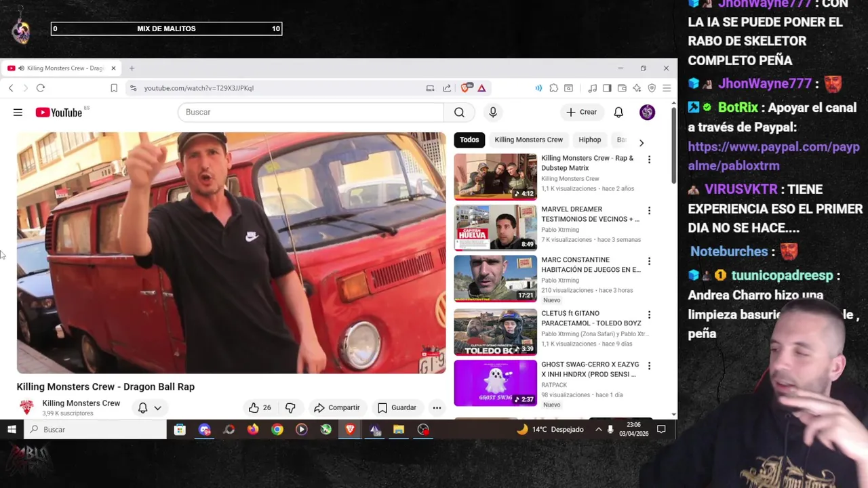Select the Killing Monsters Crew browser tab
Image resolution: width=868 pixels, height=488 pixels.
(62, 68)
